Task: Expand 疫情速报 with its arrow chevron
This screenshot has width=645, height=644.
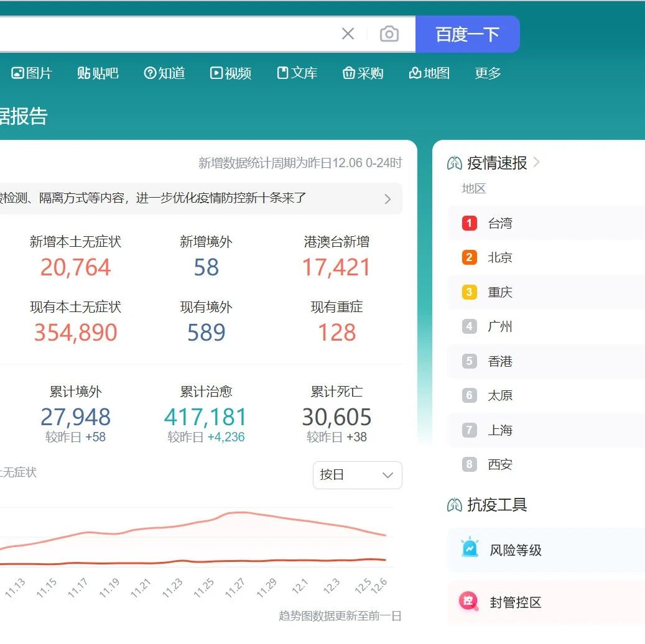Action: pos(537,163)
